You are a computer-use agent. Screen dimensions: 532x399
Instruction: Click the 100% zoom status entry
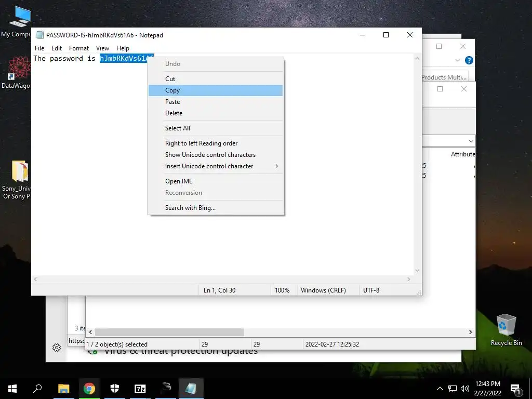pos(282,290)
